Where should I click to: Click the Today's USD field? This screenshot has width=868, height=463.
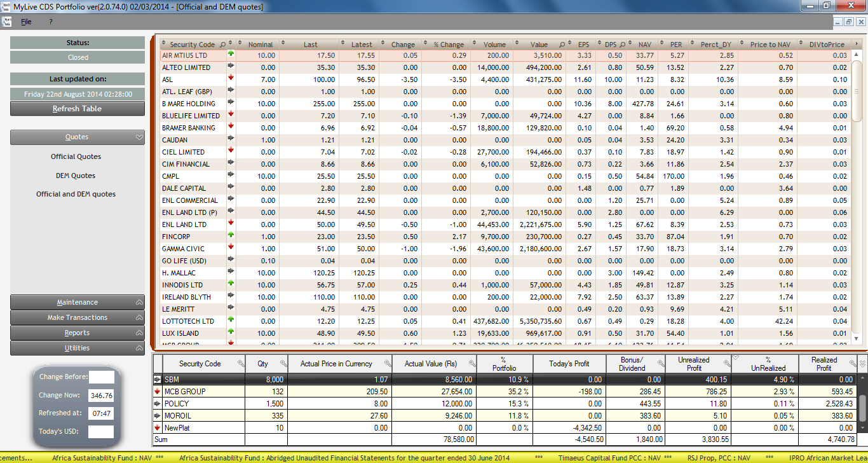tap(100, 432)
